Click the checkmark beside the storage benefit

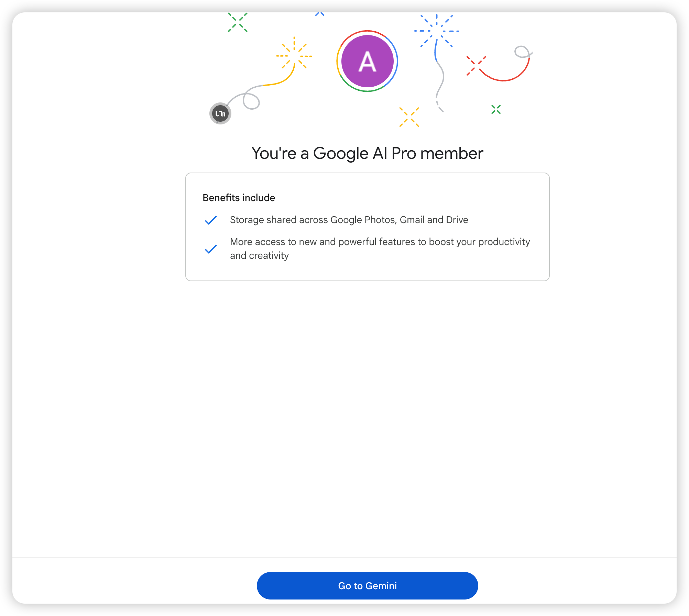coord(211,220)
